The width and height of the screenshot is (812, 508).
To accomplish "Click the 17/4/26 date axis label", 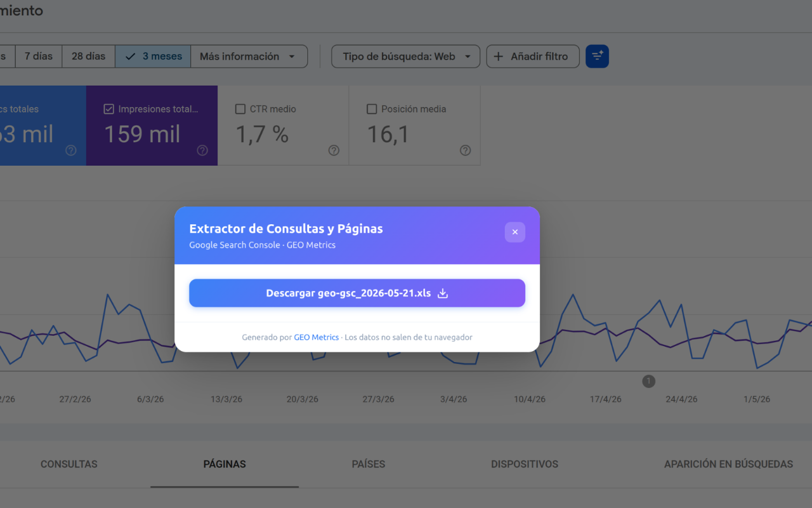I will (x=606, y=399).
